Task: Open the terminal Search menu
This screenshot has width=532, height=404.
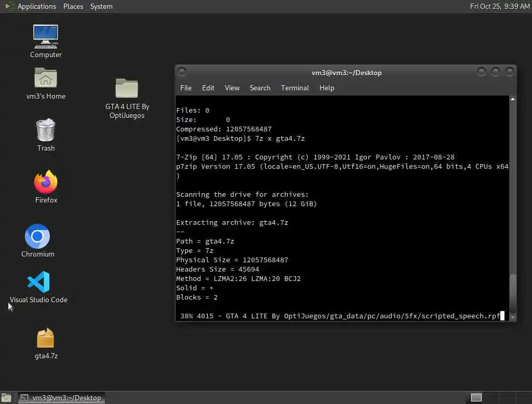Action: click(x=260, y=88)
